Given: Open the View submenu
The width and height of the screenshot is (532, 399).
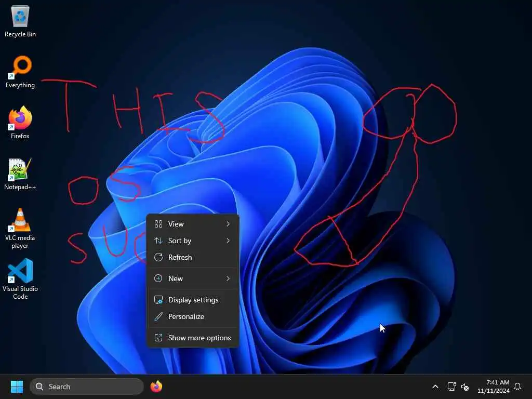Looking at the screenshot, I should click(193, 224).
